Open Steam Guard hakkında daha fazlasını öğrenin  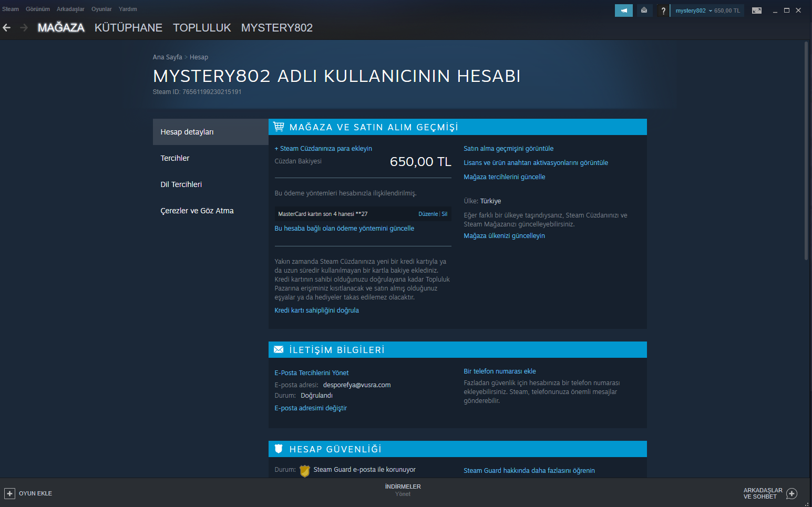(x=529, y=471)
